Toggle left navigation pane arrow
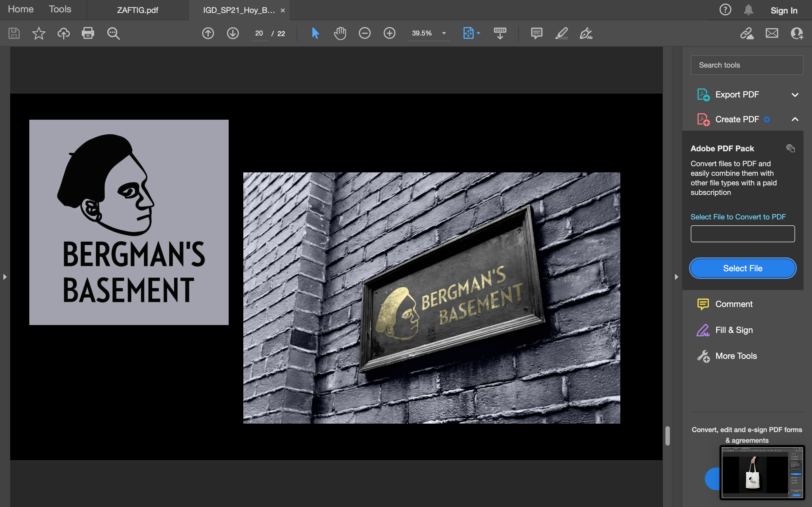 5,277
